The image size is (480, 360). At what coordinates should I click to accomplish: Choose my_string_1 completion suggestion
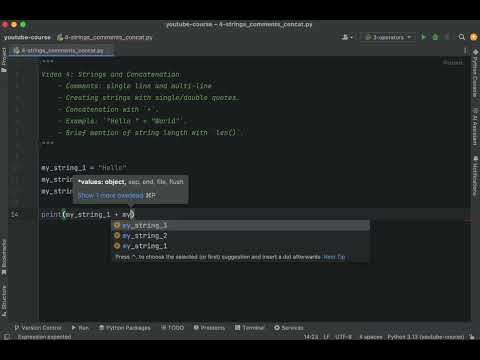240,246
